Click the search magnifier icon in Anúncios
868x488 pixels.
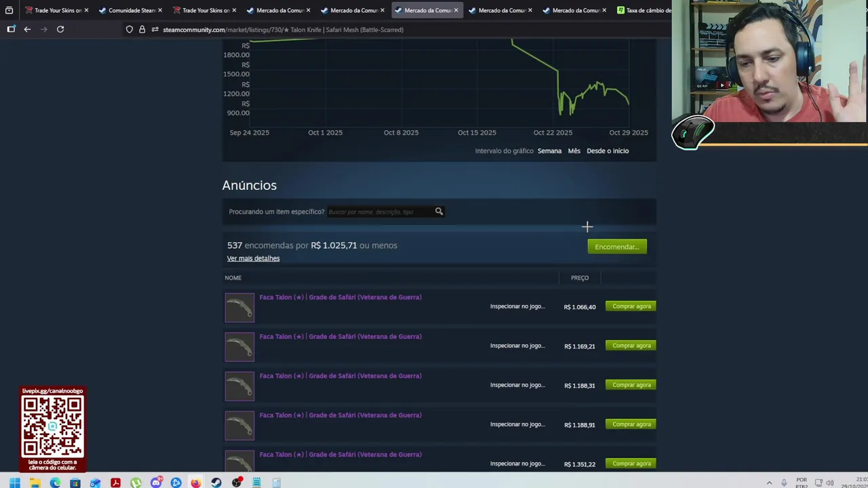pyautogui.click(x=439, y=211)
